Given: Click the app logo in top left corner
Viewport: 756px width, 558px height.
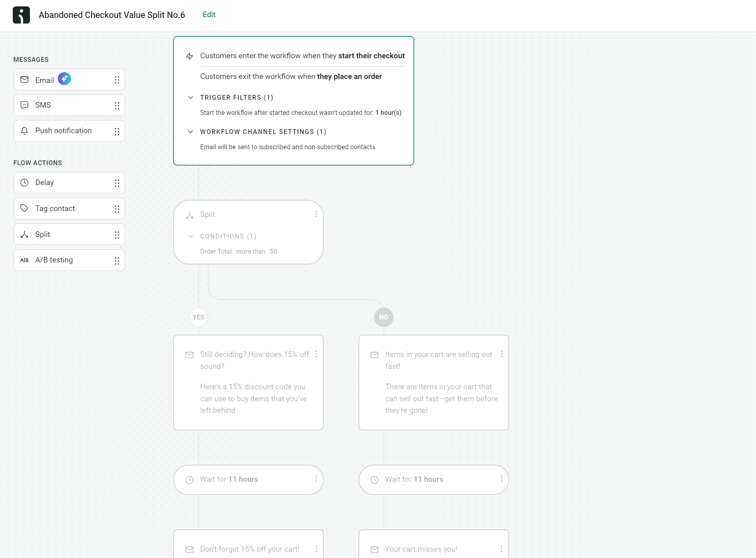Looking at the screenshot, I should [21, 15].
